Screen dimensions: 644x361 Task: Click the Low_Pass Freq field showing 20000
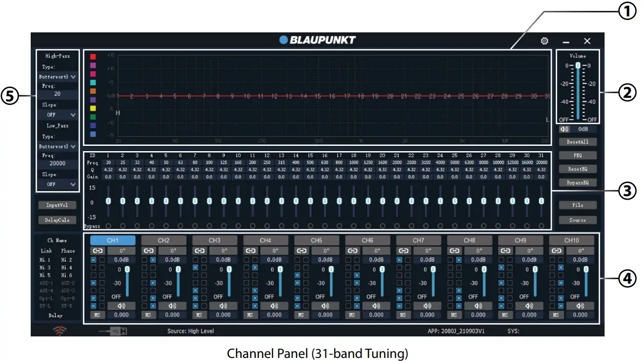tap(58, 163)
